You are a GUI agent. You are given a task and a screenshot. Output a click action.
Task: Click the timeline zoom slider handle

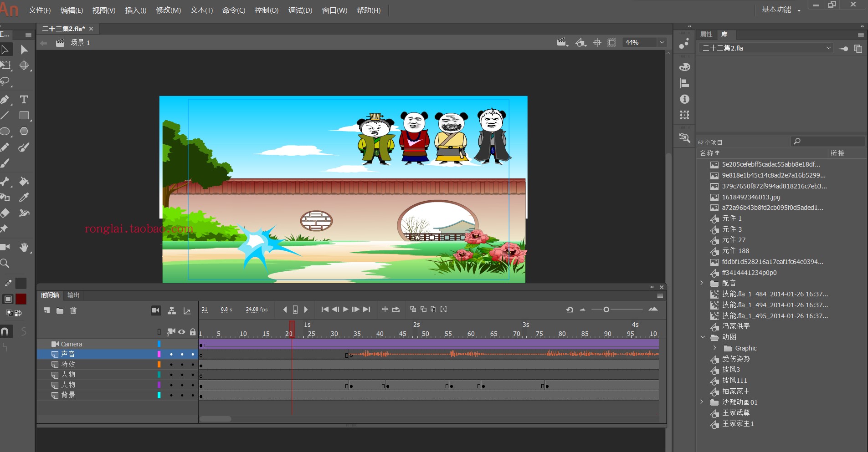point(606,310)
